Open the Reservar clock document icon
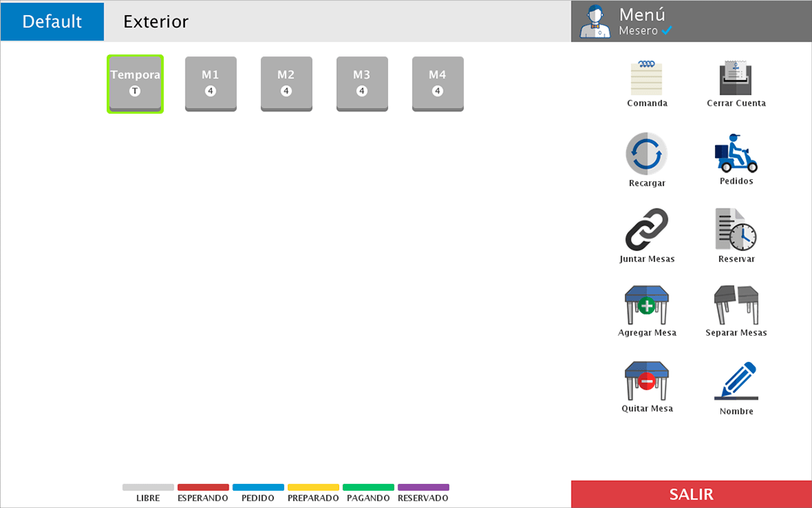 735,230
